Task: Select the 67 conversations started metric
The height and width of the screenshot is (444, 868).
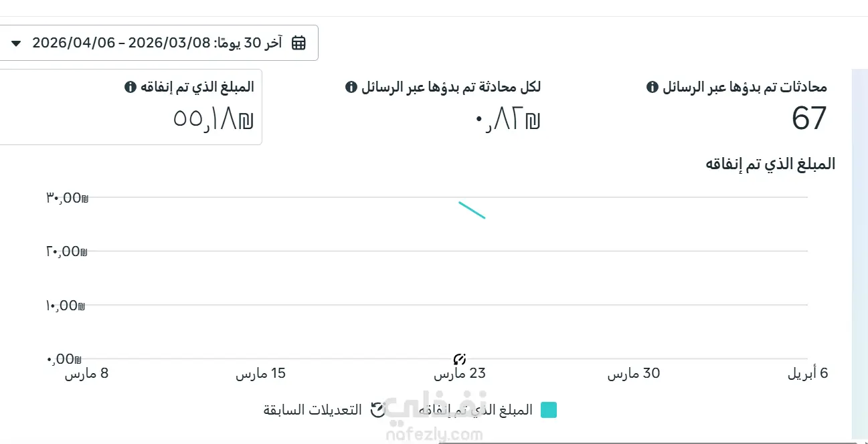Action: [x=736, y=107]
